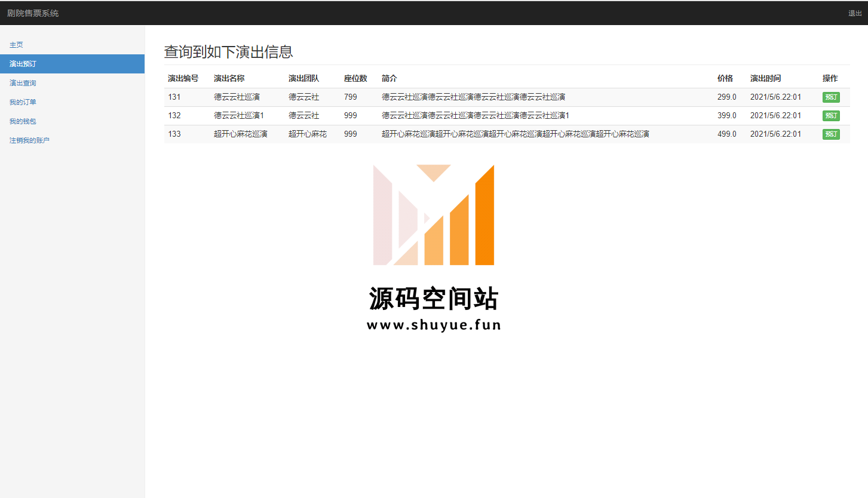Click 预订 button for show 131
The width and height of the screenshot is (868, 498).
point(831,97)
